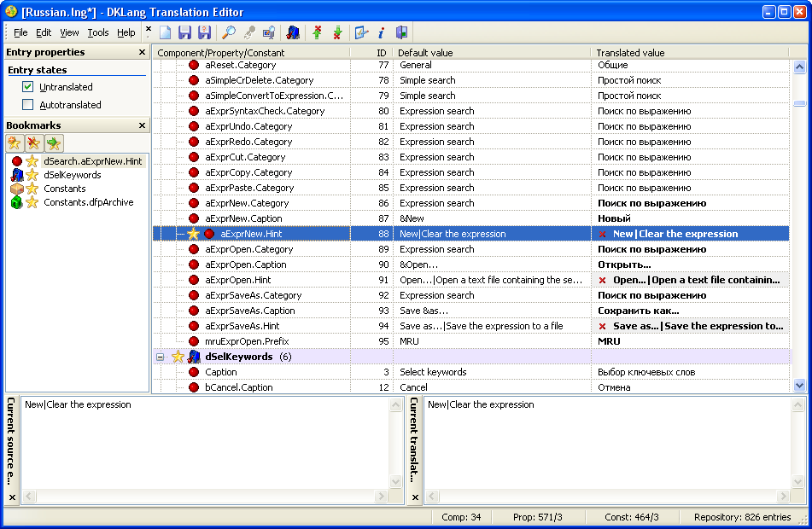The width and height of the screenshot is (812, 529).
Task: Close the Current source entry pane
Action: (x=12, y=497)
